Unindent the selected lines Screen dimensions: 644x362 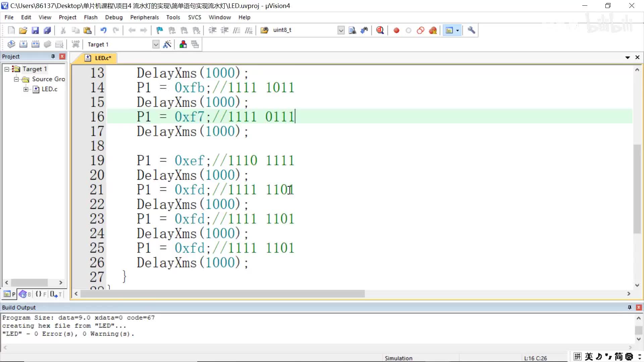pos(224,31)
